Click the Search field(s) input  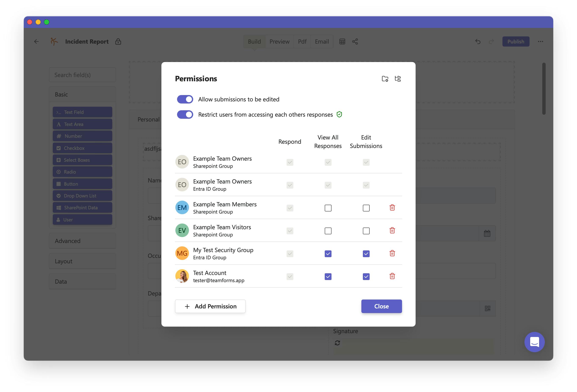pos(82,75)
